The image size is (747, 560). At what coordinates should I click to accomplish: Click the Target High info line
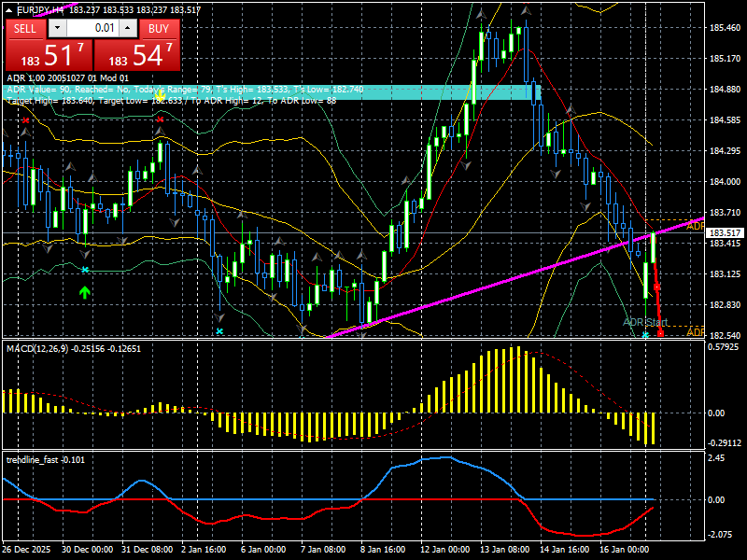click(x=172, y=101)
